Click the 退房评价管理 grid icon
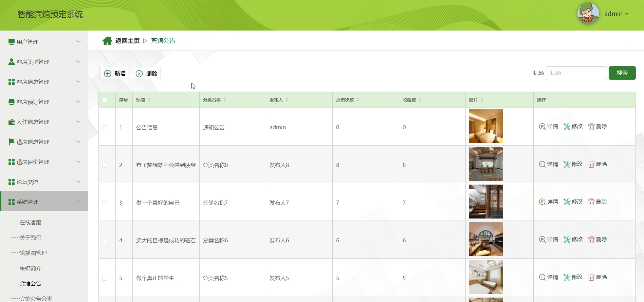 coord(12,162)
